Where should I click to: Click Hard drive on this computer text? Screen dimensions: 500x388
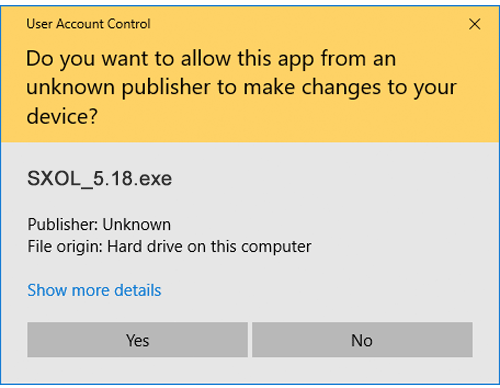point(209,247)
